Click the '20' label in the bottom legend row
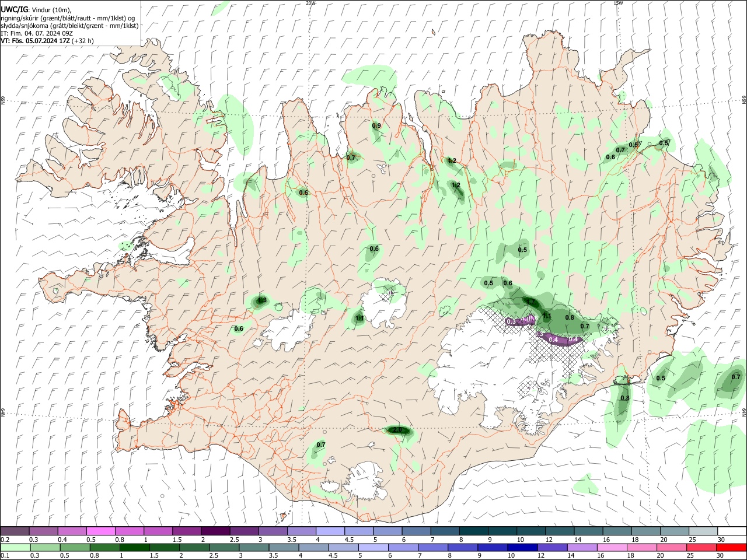The width and height of the screenshot is (747, 560). [x=661, y=556]
